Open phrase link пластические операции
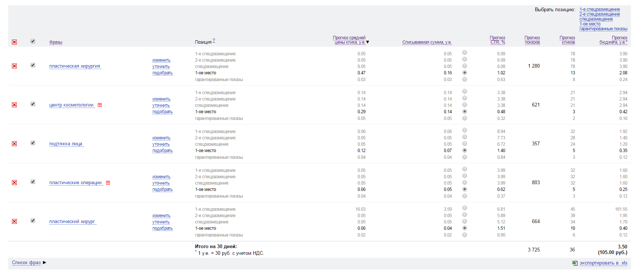The height and width of the screenshot is (275, 644). [x=75, y=183]
